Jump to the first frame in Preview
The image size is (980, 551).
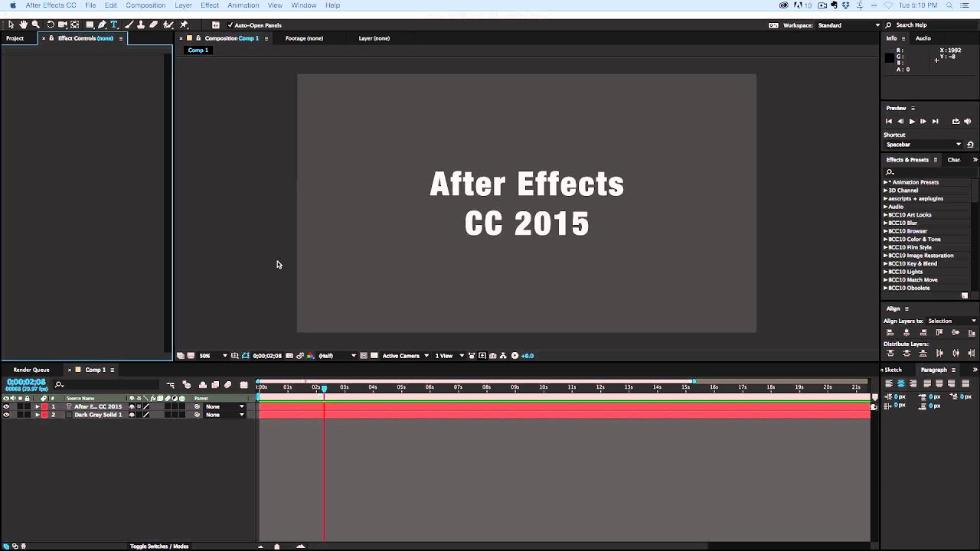889,122
